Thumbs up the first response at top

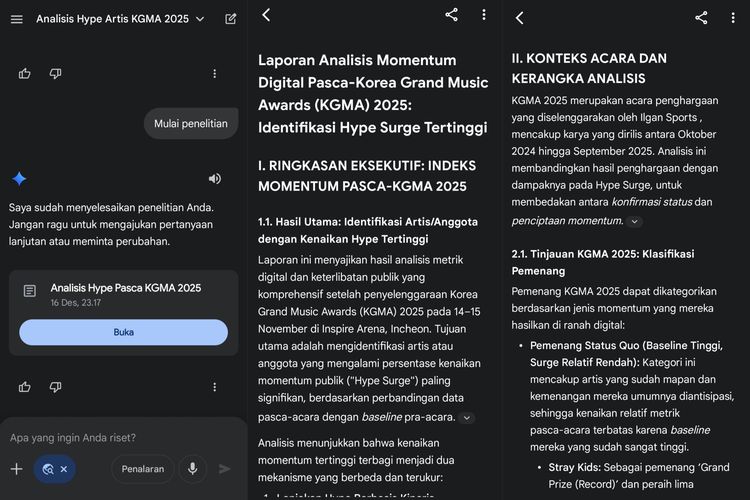point(24,73)
